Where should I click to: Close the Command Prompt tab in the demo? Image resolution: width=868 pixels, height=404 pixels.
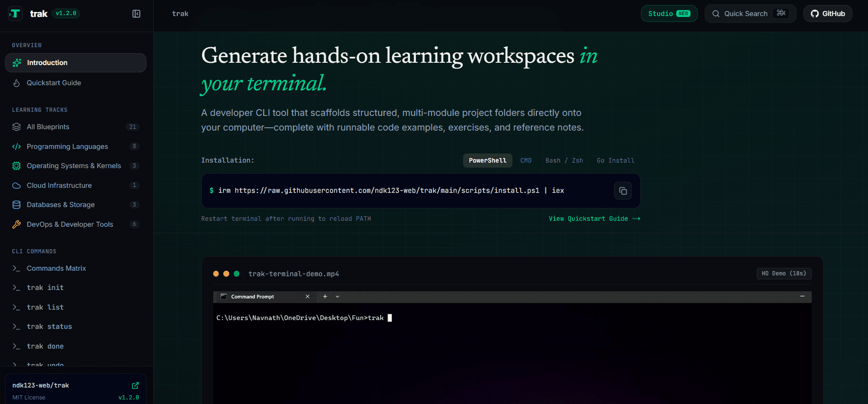point(307,297)
